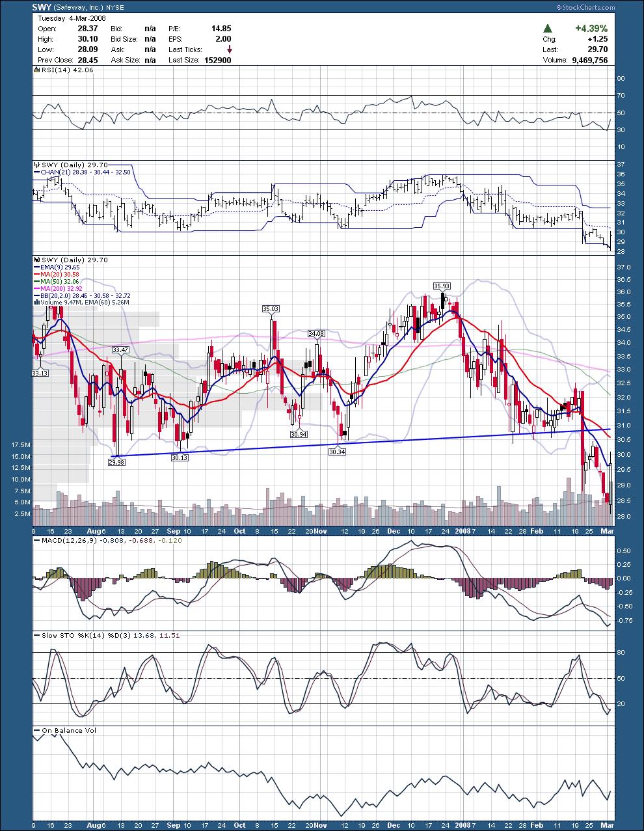Image resolution: width=644 pixels, height=831 pixels.
Task: Click the Last Size value 152900
Action: pos(218,60)
